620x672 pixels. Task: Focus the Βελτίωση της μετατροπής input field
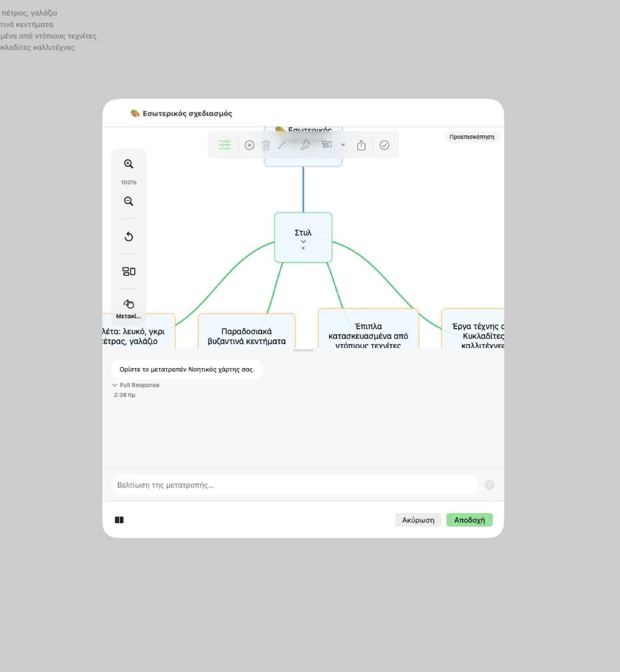pyautogui.click(x=295, y=485)
